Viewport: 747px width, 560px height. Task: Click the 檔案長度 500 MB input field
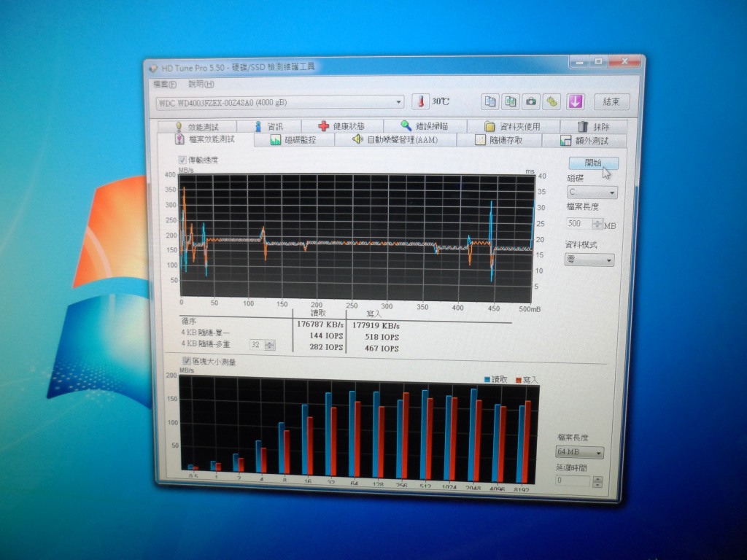click(579, 223)
